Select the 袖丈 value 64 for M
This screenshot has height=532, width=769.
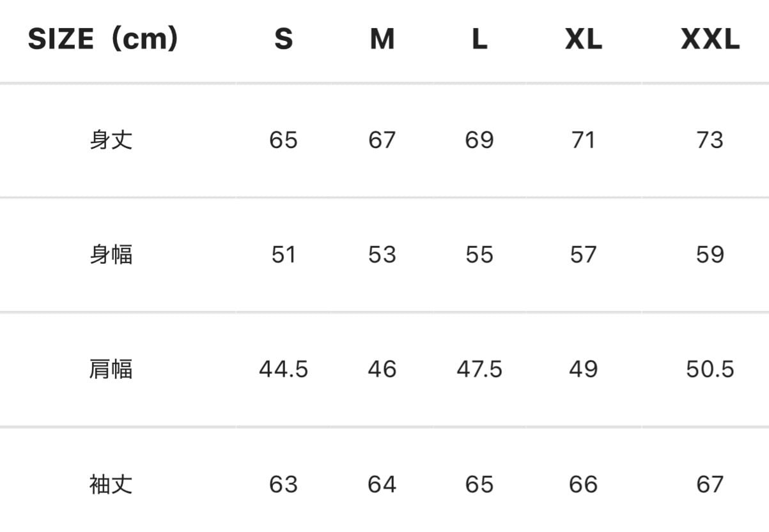point(382,484)
